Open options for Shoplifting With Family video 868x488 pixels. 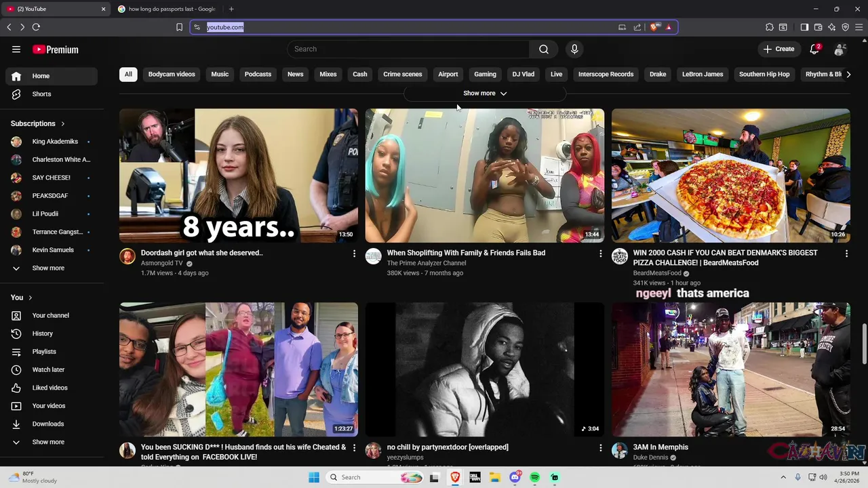click(x=600, y=253)
